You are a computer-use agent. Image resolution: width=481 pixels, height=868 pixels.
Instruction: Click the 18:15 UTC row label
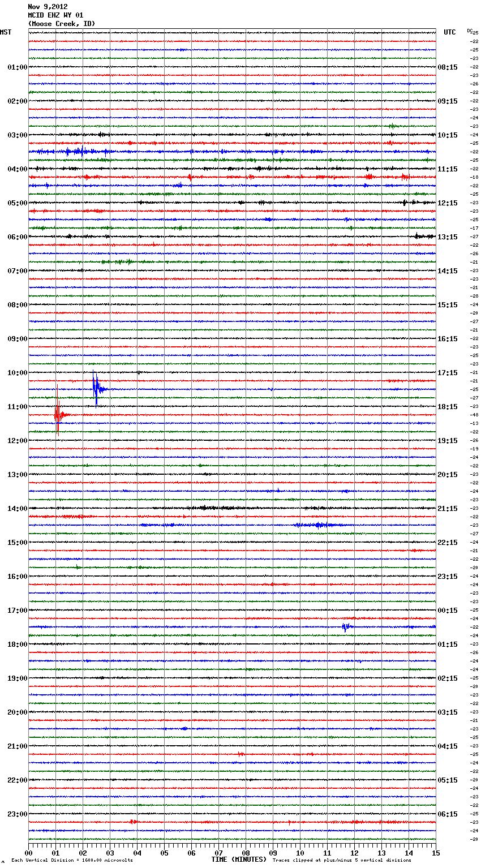coord(448,407)
